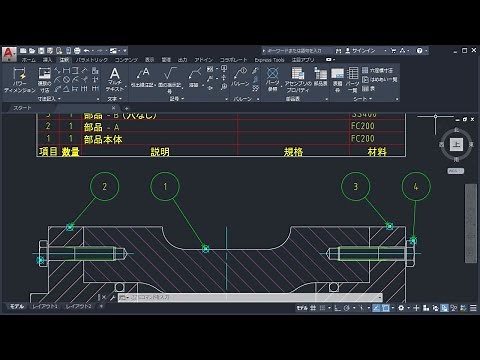Image resolution: width=480 pixels, height=360 pixels.
Task: Switch to the Express Tools ribbon tab
Action: (x=269, y=60)
